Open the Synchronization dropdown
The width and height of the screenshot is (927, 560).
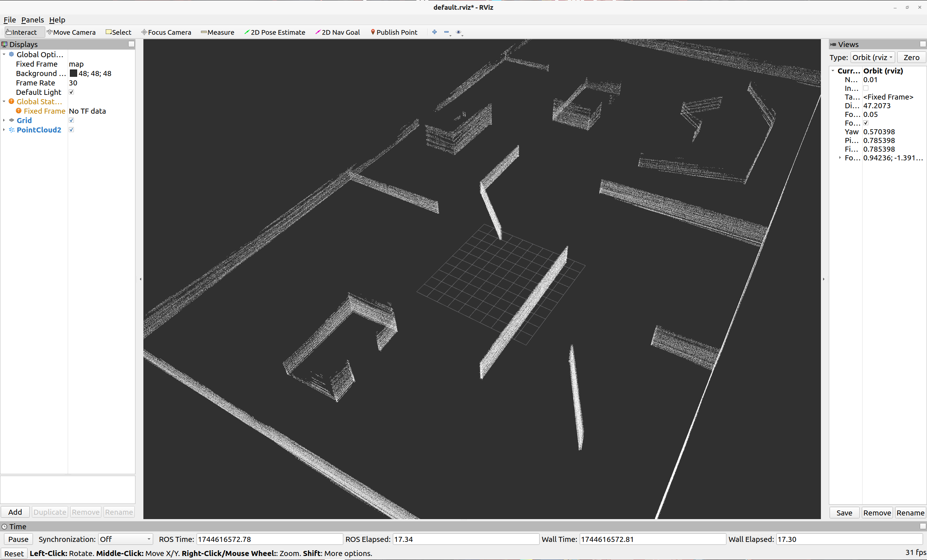pos(125,539)
